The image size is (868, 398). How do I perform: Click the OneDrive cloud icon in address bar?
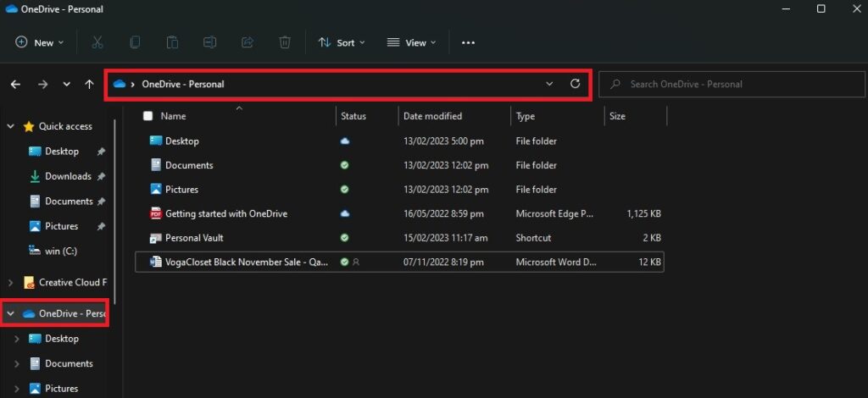click(119, 84)
